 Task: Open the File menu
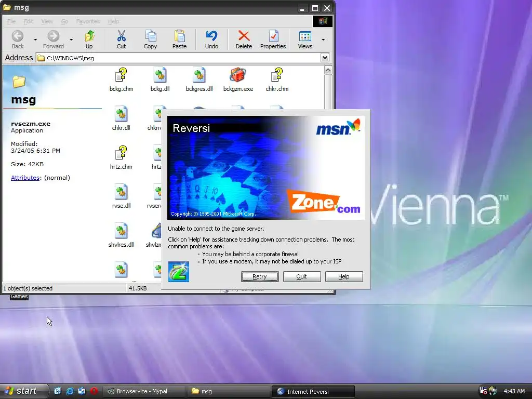[x=11, y=21]
